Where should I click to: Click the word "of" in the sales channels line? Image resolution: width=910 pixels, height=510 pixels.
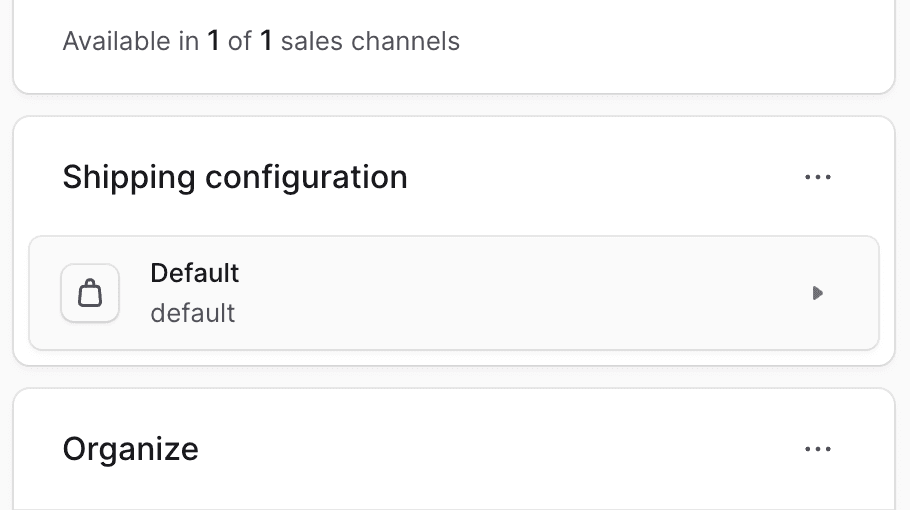coord(239,42)
